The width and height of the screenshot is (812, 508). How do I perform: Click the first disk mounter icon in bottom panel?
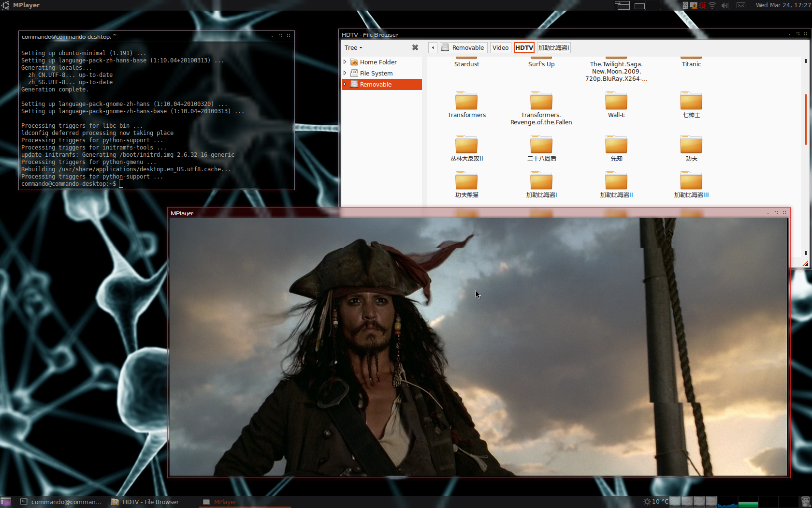675,502
